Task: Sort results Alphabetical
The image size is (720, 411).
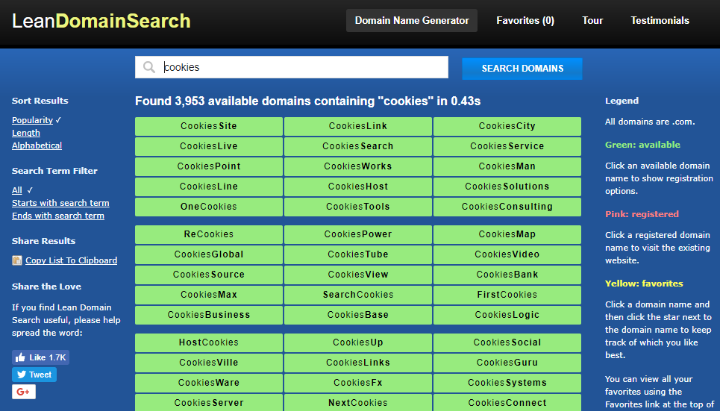Action: pyautogui.click(x=37, y=146)
